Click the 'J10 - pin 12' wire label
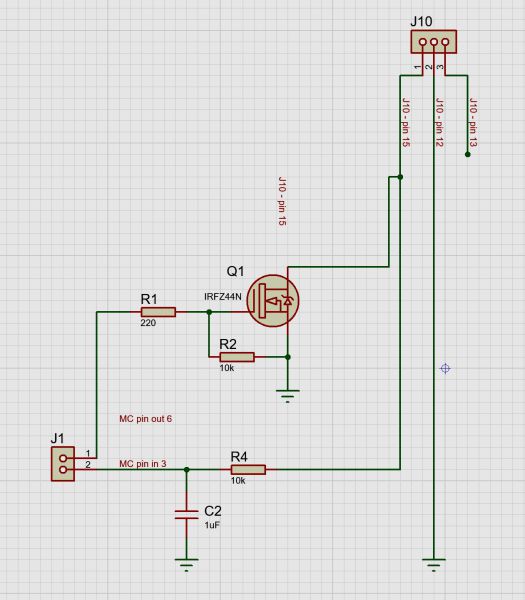 point(440,123)
